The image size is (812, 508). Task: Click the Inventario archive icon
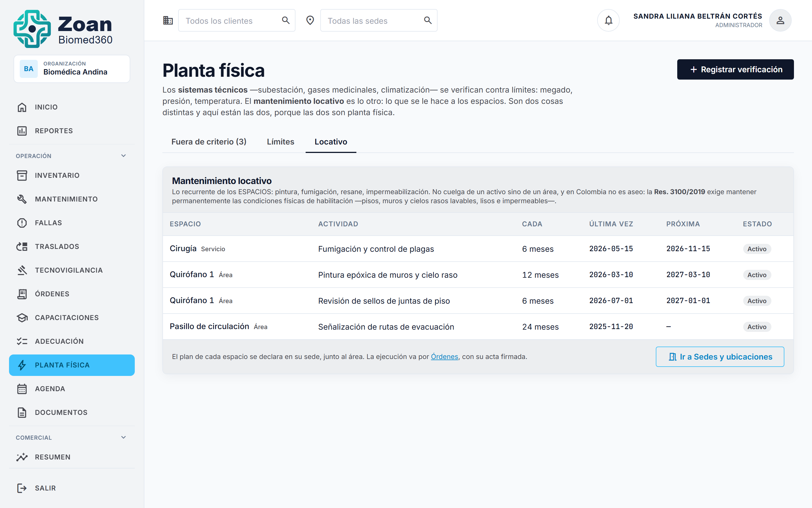22,175
